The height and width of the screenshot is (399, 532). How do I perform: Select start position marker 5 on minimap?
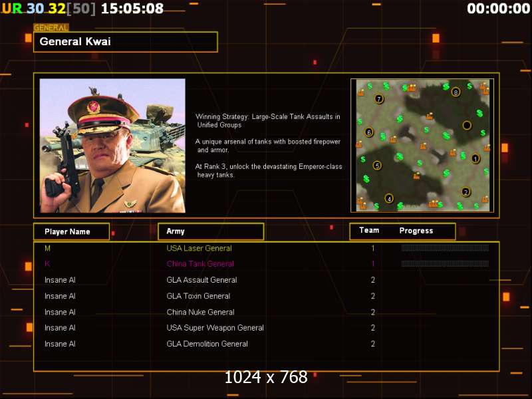(x=377, y=166)
